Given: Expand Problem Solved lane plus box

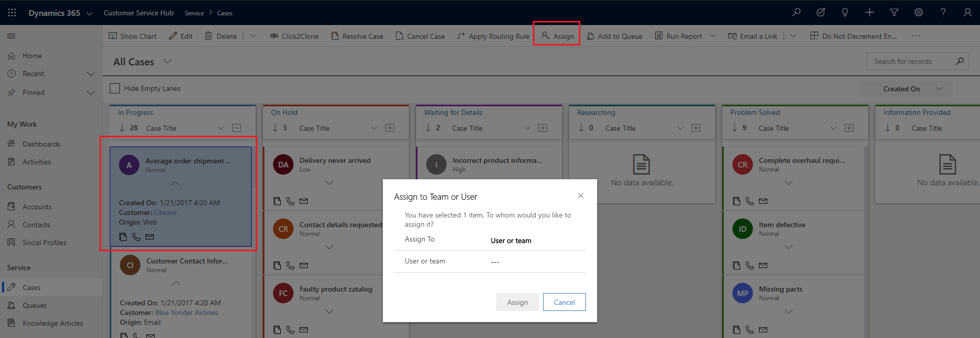Looking at the screenshot, I should click(849, 128).
